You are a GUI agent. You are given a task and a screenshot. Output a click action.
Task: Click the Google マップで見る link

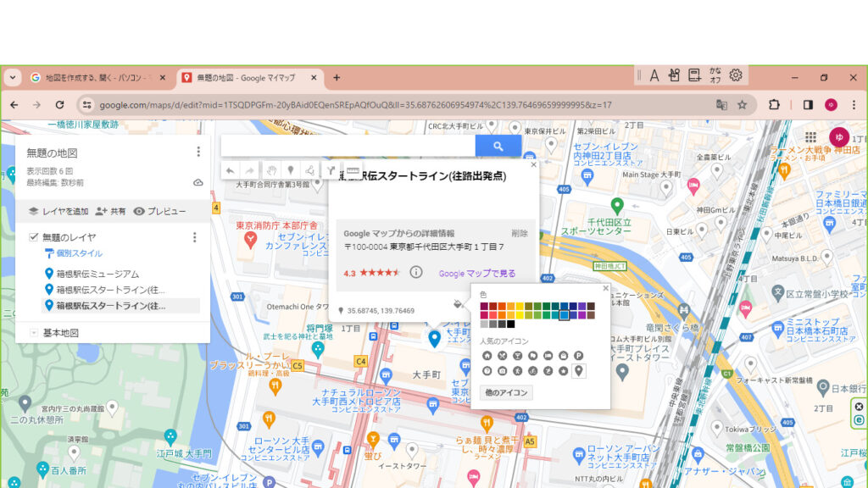[477, 274]
